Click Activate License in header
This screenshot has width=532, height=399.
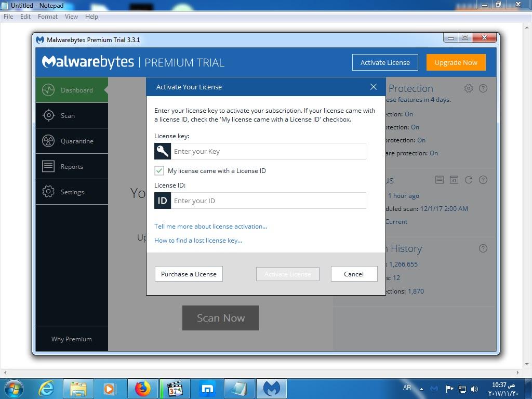(x=385, y=62)
